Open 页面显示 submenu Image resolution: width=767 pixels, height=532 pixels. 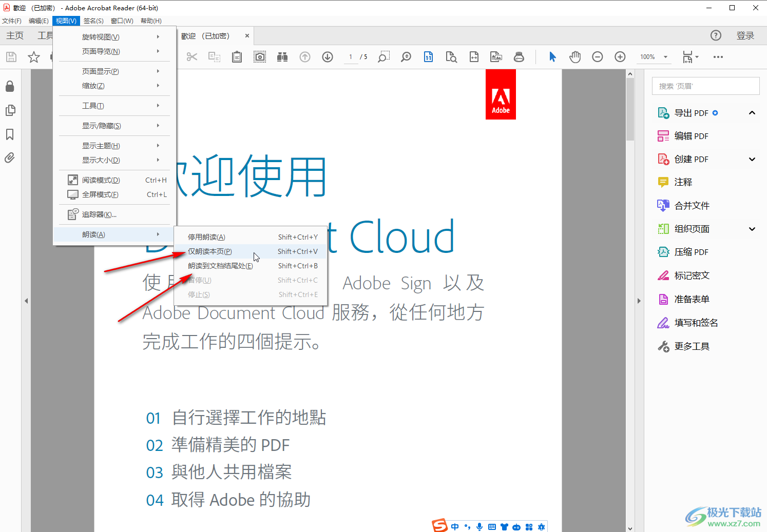pos(114,71)
